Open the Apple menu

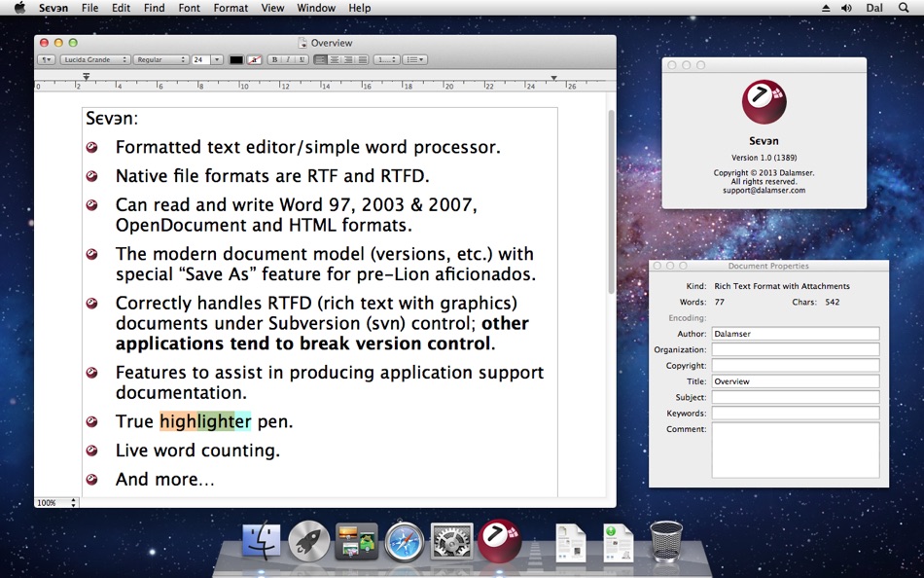[x=19, y=8]
